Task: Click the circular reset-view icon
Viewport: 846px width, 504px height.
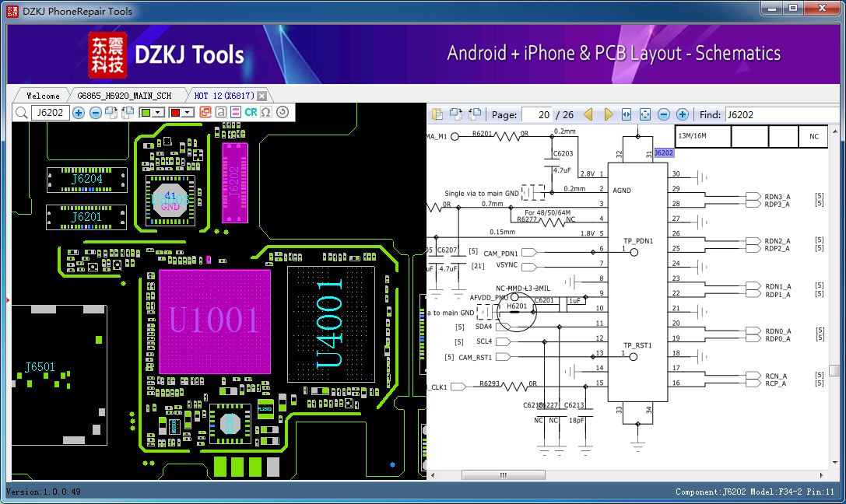Action: point(283,112)
